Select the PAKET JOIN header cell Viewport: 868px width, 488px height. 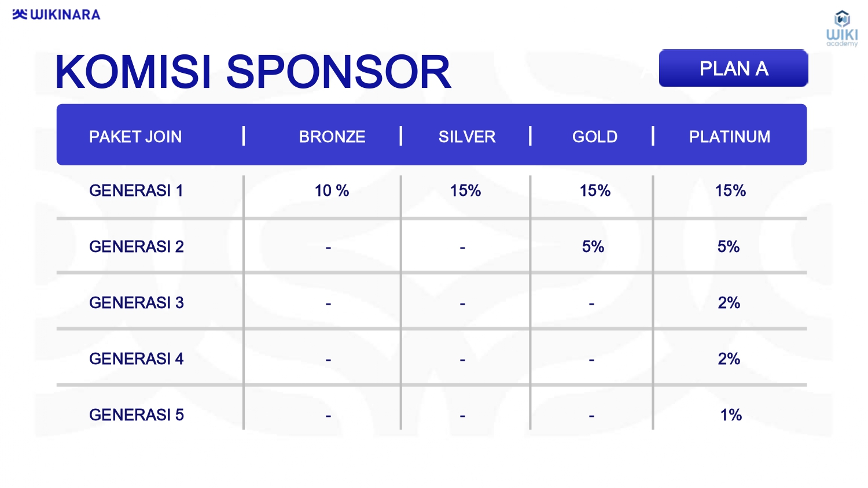click(x=135, y=136)
